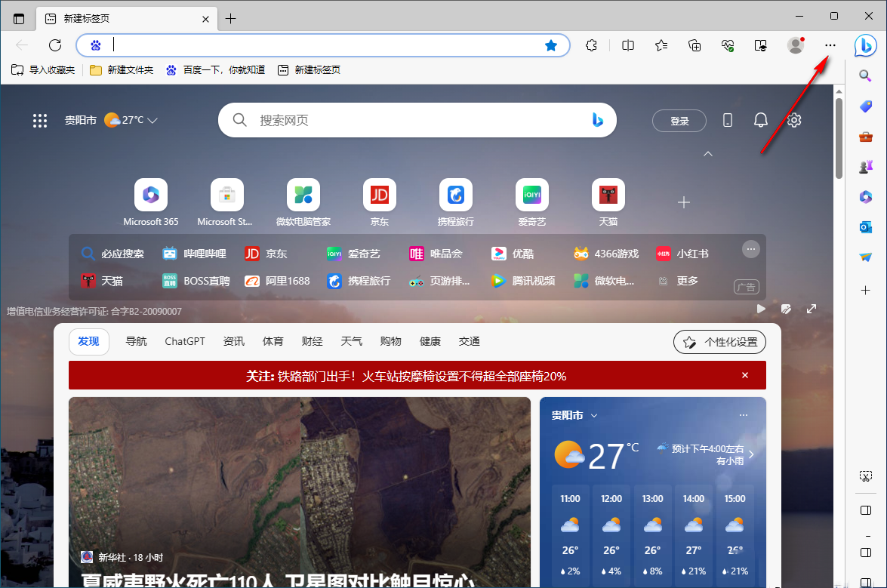
Task: Open the Bing Copilot sidebar button
Action: click(x=866, y=45)
